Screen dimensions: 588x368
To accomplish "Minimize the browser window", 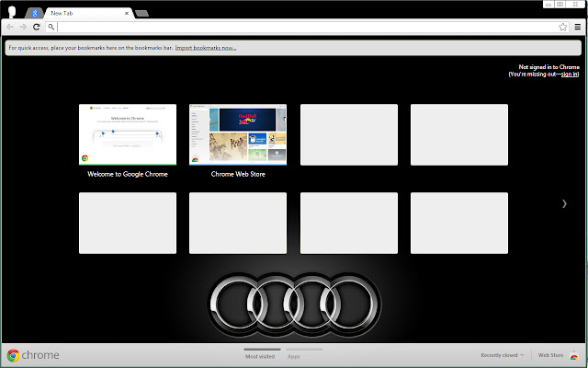I will coord(548,5).
